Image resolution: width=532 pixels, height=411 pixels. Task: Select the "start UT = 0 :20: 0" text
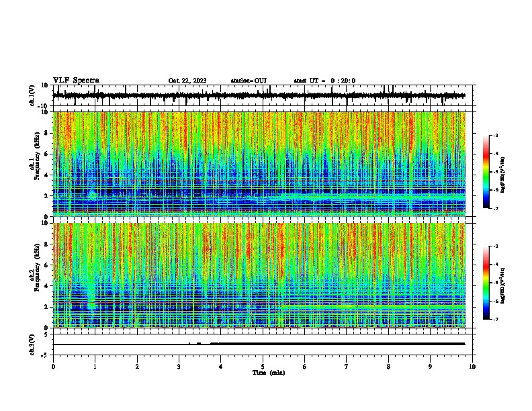[x=324, y=81]
